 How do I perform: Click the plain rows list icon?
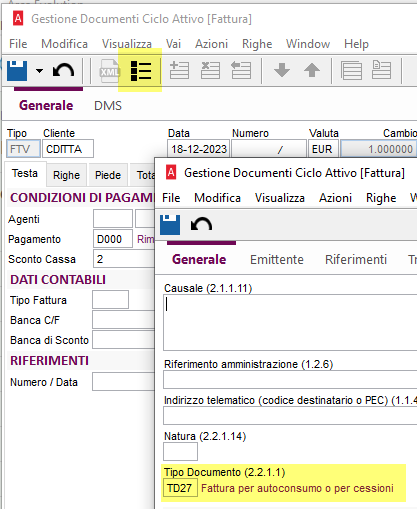[351, 70]
